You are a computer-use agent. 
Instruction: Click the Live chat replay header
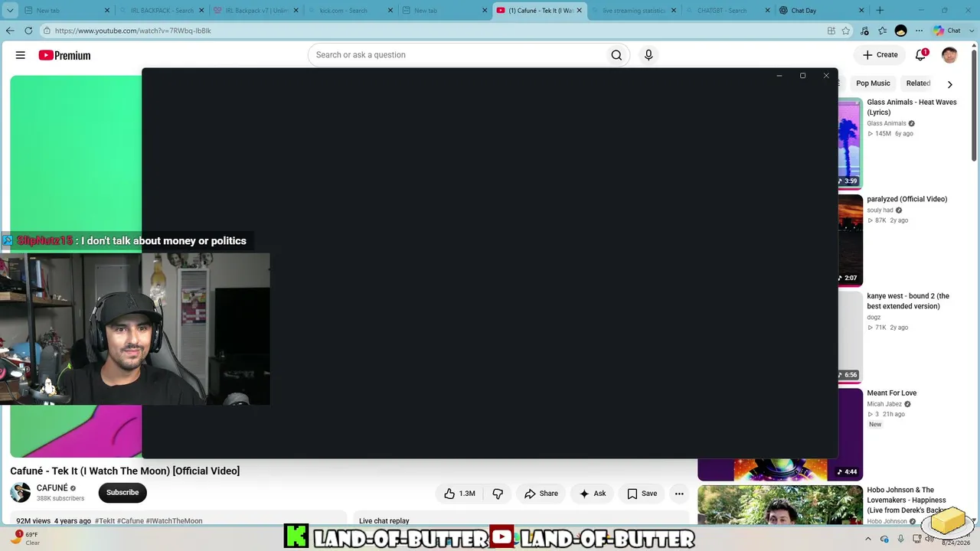click(384, 521)
